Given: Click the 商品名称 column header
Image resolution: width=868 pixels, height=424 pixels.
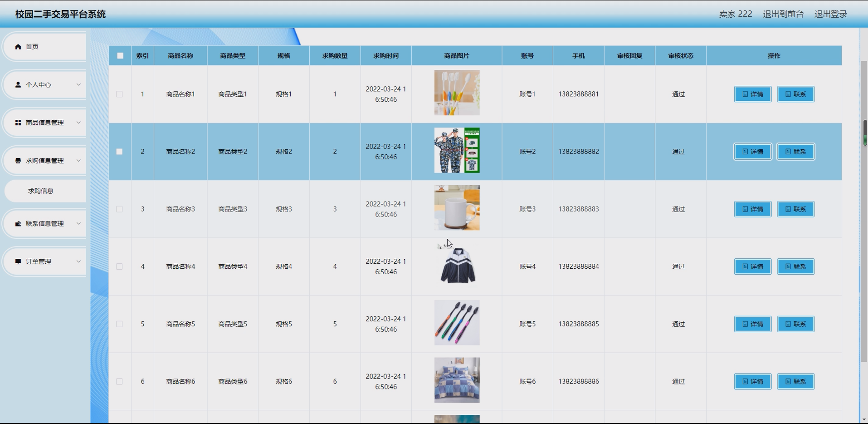Looking at the screenshot, I should [180, 56].
